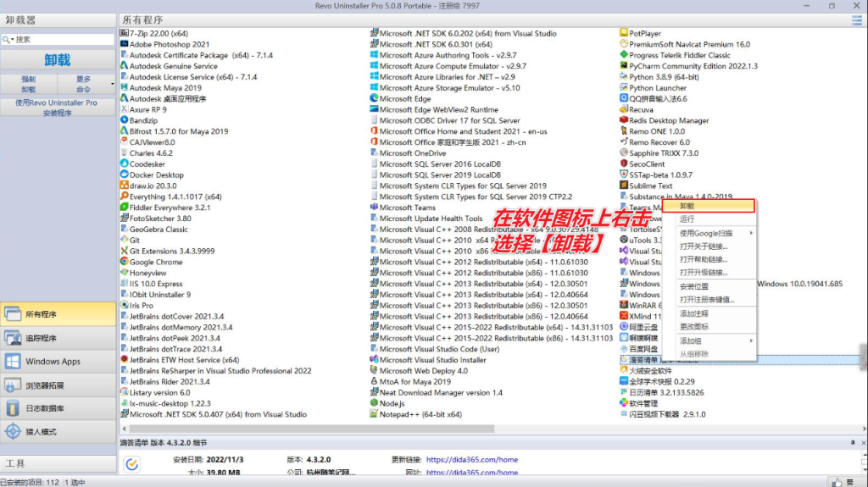Select the Notepad++ icon
This screenshot has height=487, width=868.
[x=374, y=414]
